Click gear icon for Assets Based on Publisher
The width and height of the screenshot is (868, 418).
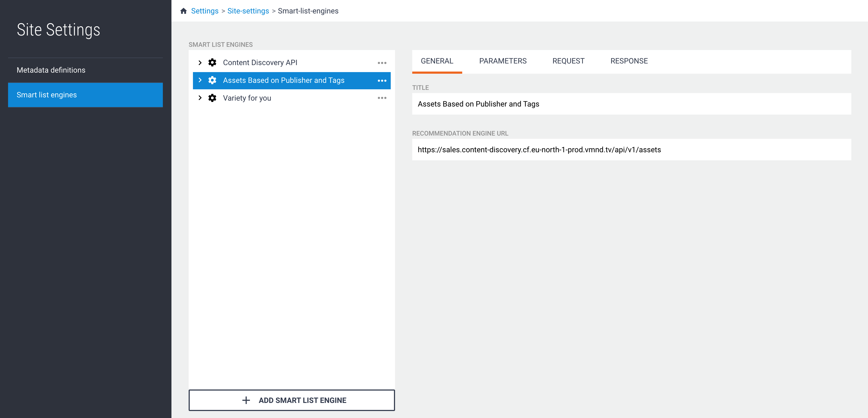[x=212, y=80]
